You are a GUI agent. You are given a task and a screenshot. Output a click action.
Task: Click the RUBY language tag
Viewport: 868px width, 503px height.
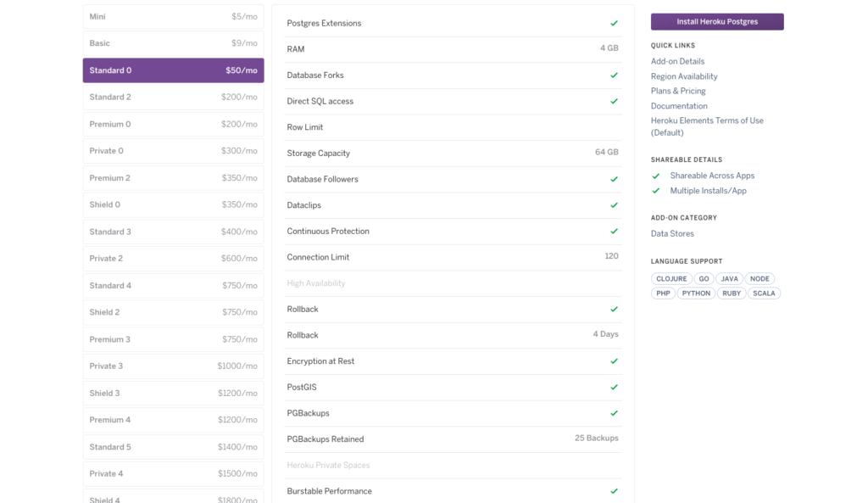pyautogui.click(x=732, y=293)
